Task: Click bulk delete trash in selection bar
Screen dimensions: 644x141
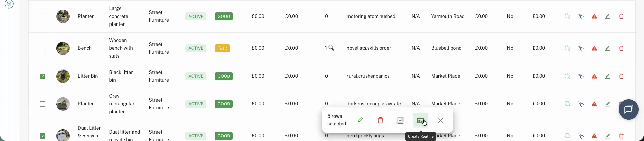Action: 380,120
